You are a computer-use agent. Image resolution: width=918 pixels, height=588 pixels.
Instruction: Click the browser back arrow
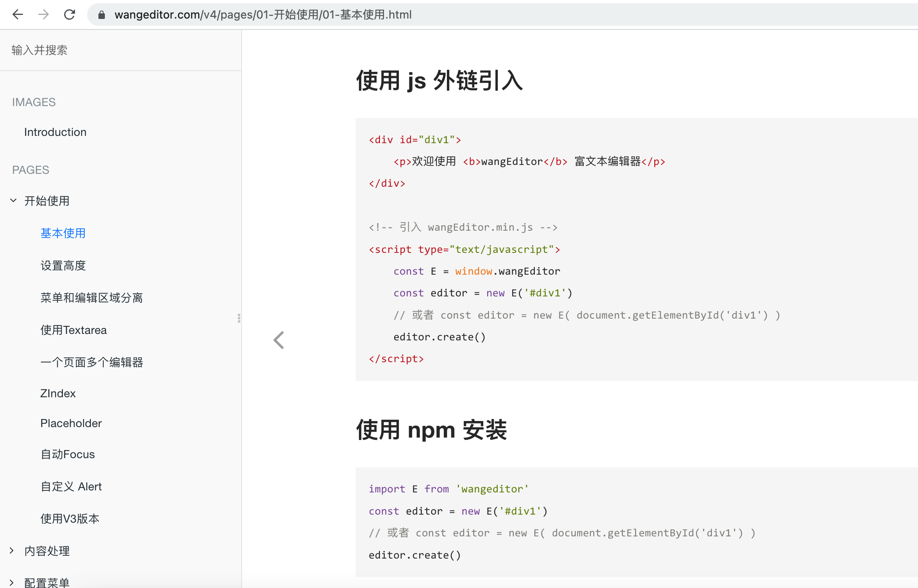tap(18, 15)
